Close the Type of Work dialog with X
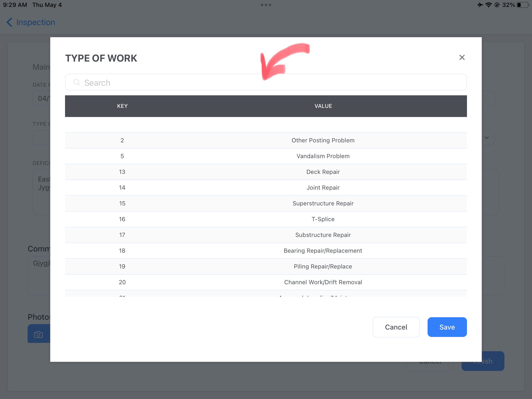This screenshot has width=532, height=399. (462, 57)
